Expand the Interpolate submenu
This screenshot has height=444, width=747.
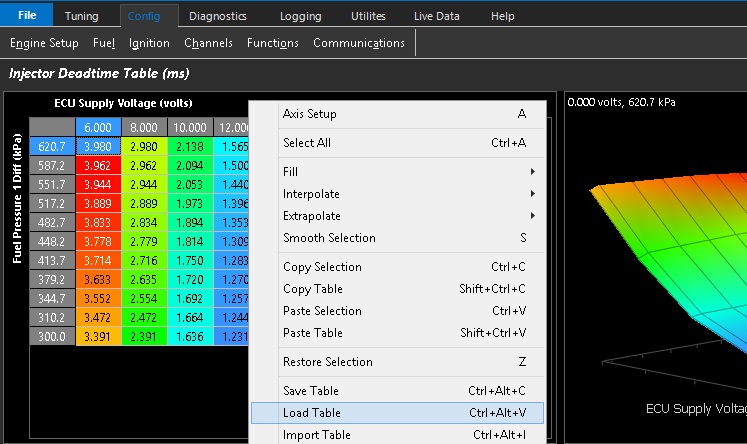(397, 194)
